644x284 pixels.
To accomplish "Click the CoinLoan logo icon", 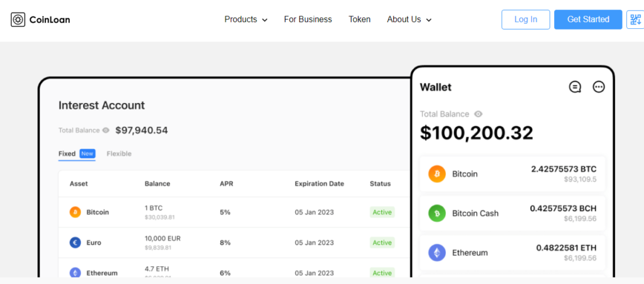I will tap(18, 19).
